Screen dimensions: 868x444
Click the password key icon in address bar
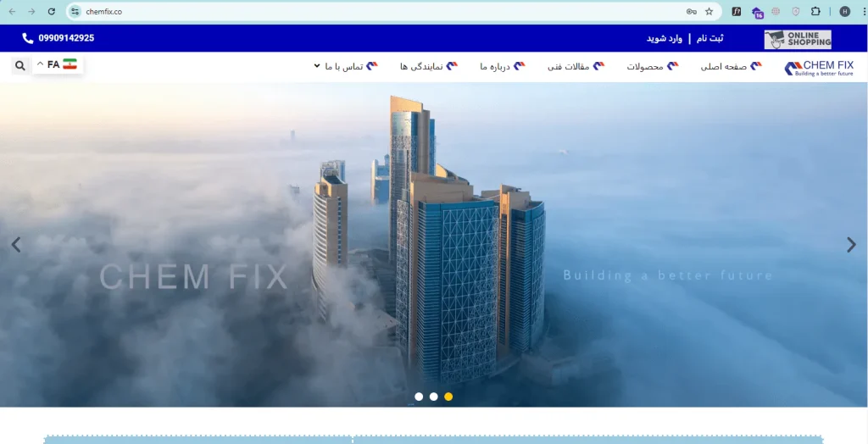pyautogui.click(x=692, y=12)
